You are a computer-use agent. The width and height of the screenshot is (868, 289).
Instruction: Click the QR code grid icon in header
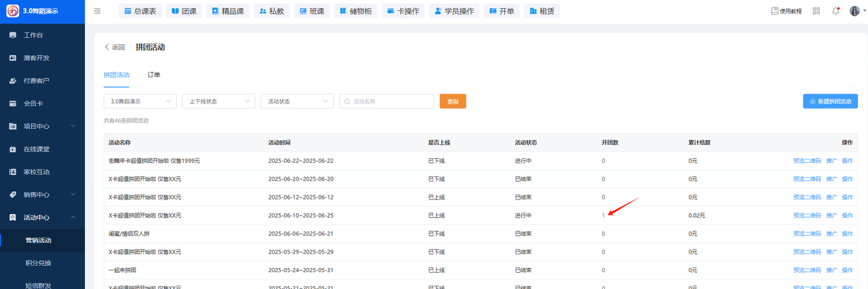(816, 11)
